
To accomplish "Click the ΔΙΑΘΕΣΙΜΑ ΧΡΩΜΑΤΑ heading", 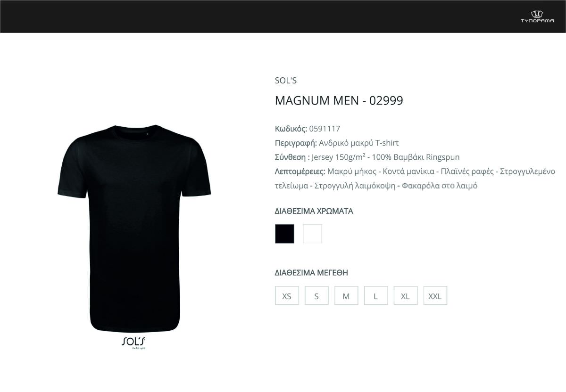I will point(314,211).
